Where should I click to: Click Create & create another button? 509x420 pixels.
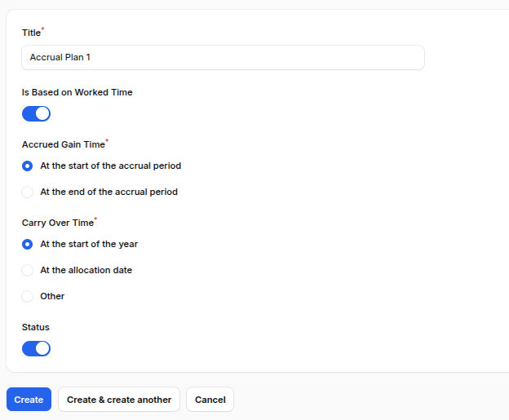[119, 400]
